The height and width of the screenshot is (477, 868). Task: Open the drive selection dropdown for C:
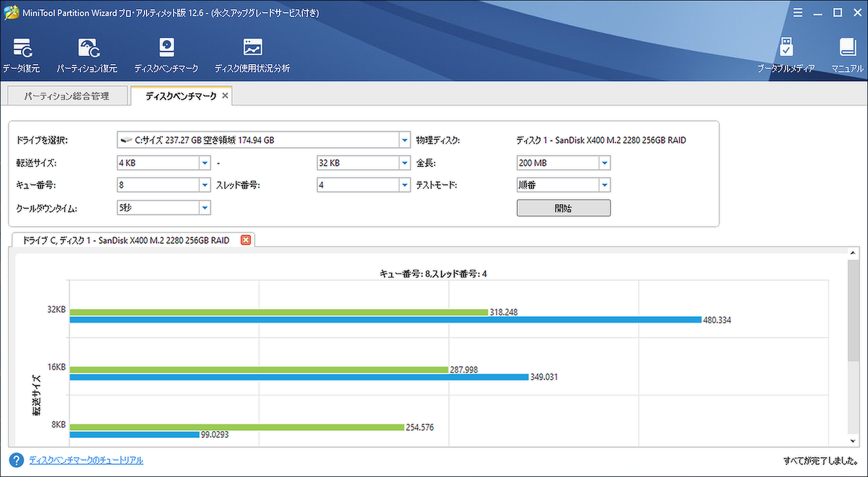click(404, 140)
